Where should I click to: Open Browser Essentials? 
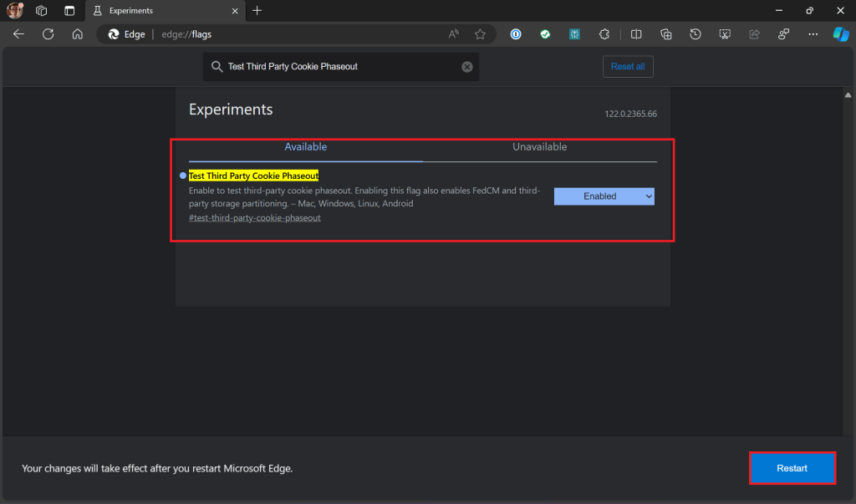[x=783, y=34]
